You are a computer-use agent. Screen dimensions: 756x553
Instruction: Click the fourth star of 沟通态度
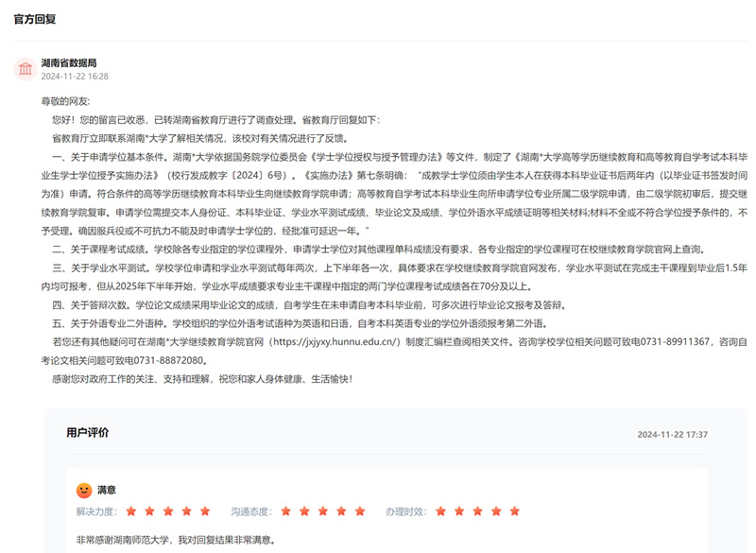pyautogui.click(x=341, y=511)
